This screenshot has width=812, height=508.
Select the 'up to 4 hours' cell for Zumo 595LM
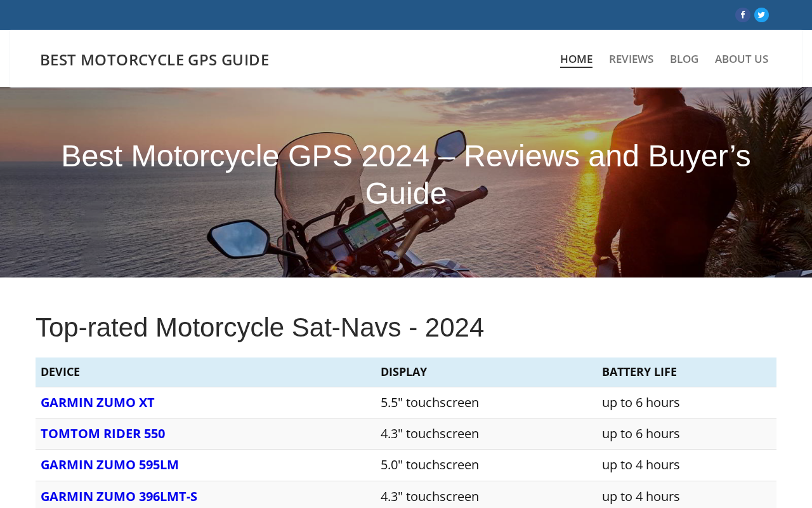tap(641, 465)
